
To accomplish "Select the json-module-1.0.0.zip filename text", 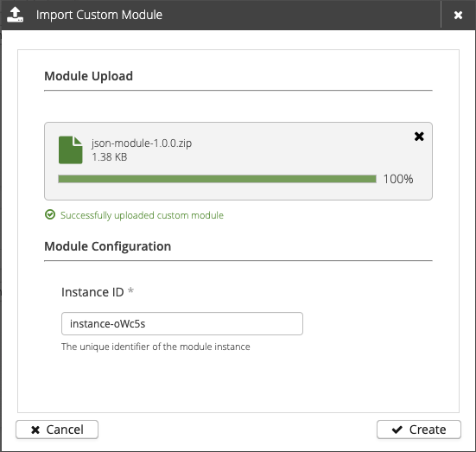I will pos(142,143).
